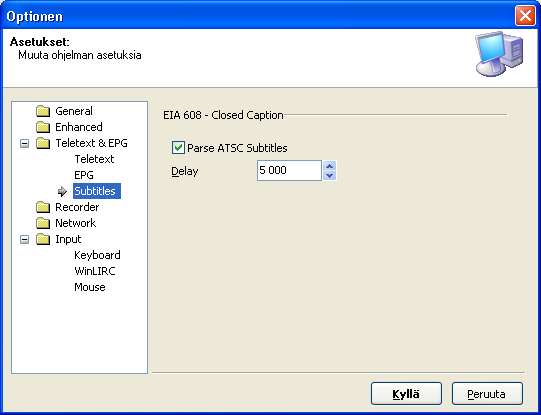Click the arrow icon beside Subtitles

(x=62, y=191)
